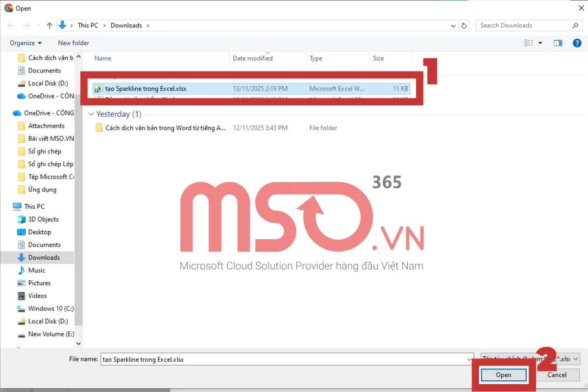Select tạo Sparkline trong Excel.xlsx file
588x392 pixels.
tap(146, 89)
